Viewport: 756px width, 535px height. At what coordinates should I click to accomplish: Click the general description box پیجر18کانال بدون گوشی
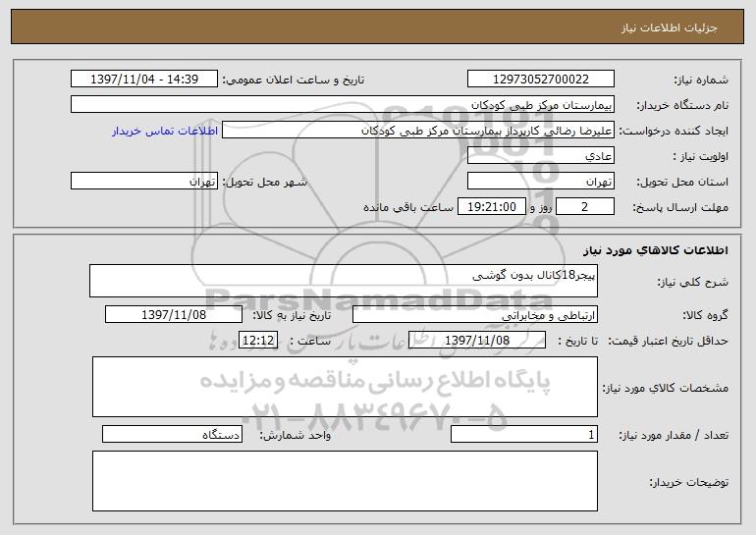point(344,281)
